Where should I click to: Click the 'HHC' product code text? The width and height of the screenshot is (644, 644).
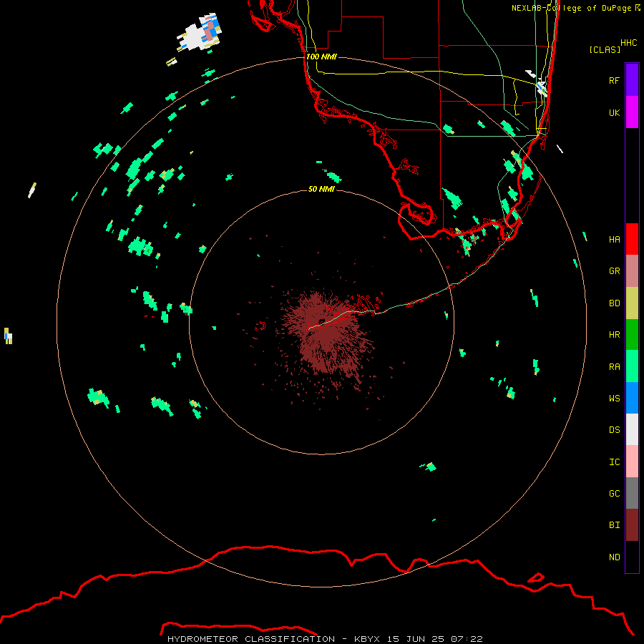coord(628,43)
